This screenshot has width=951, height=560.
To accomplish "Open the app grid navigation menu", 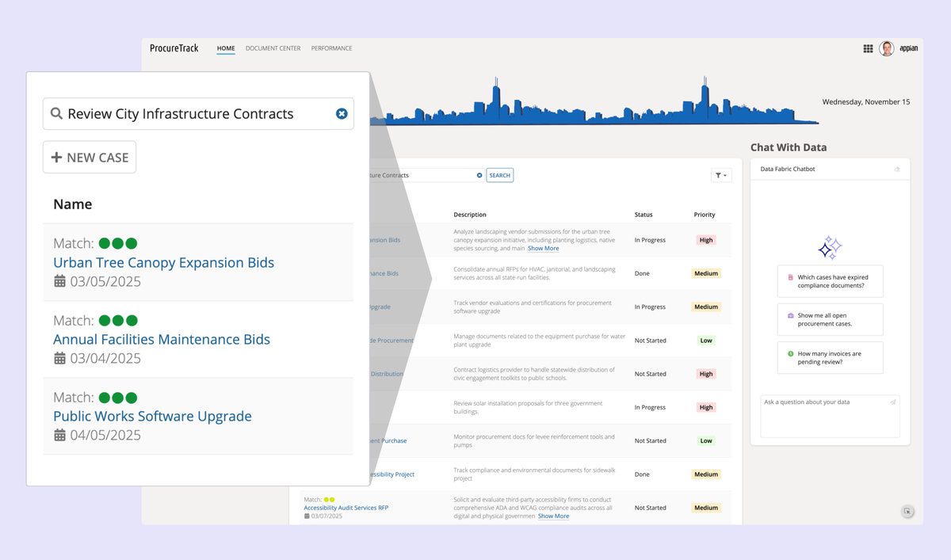I will (868, 49).
